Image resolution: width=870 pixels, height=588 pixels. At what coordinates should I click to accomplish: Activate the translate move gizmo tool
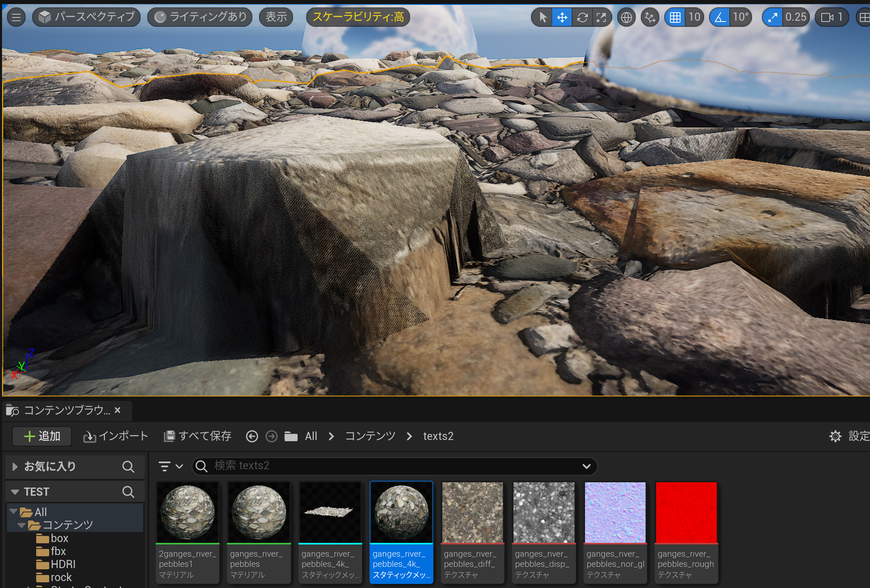pos(562,17)
